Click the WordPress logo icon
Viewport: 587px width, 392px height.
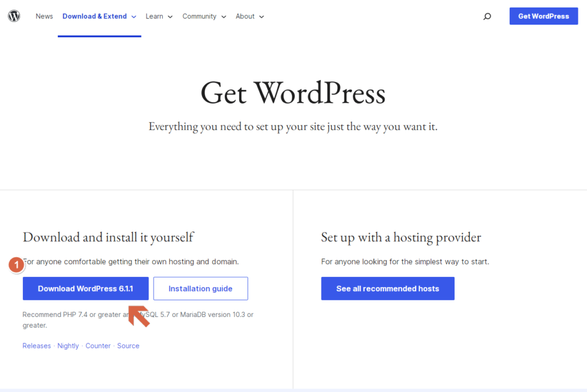point(14,16)
